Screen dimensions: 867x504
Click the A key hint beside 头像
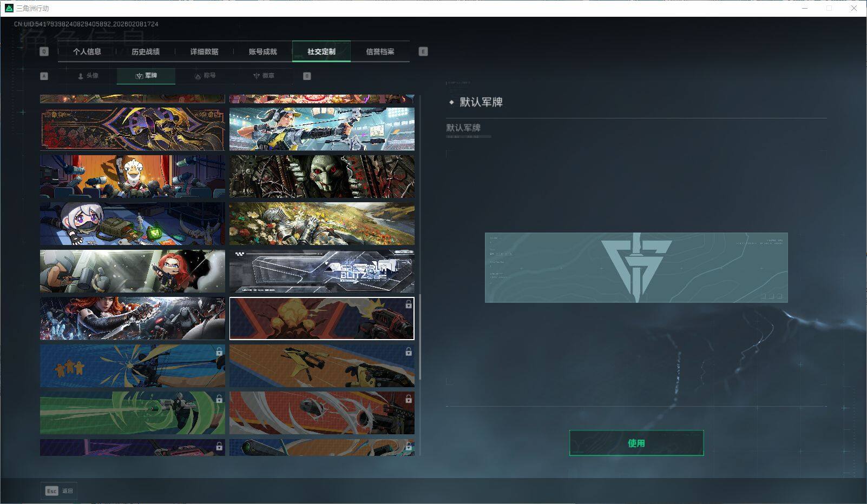[x=44, y=76]
